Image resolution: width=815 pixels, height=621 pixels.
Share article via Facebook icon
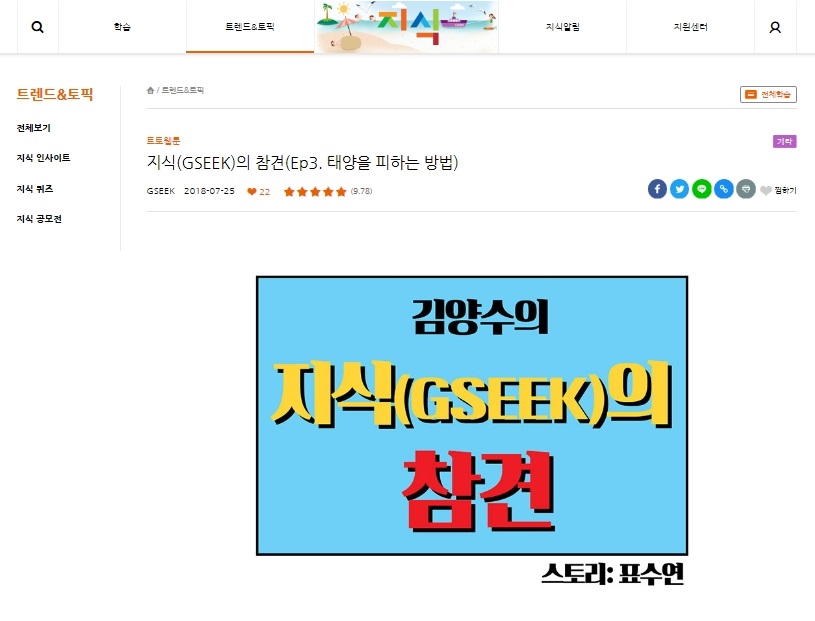pos(658,189)
